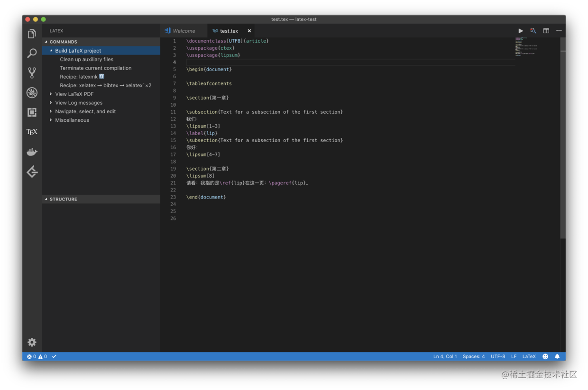This screenshot has width=588, height=390.
Task: Open the View LaTeX PDF preview icon
Action: (533, 30)
